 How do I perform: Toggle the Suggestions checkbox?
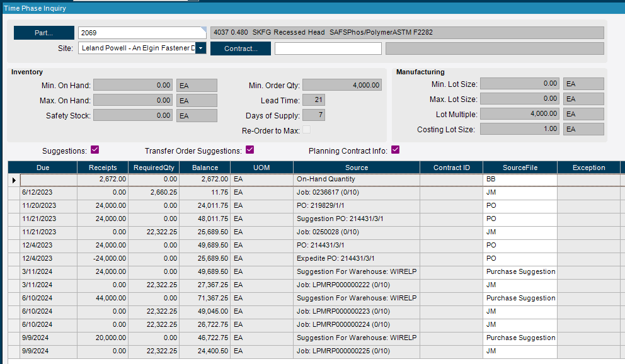95,150
